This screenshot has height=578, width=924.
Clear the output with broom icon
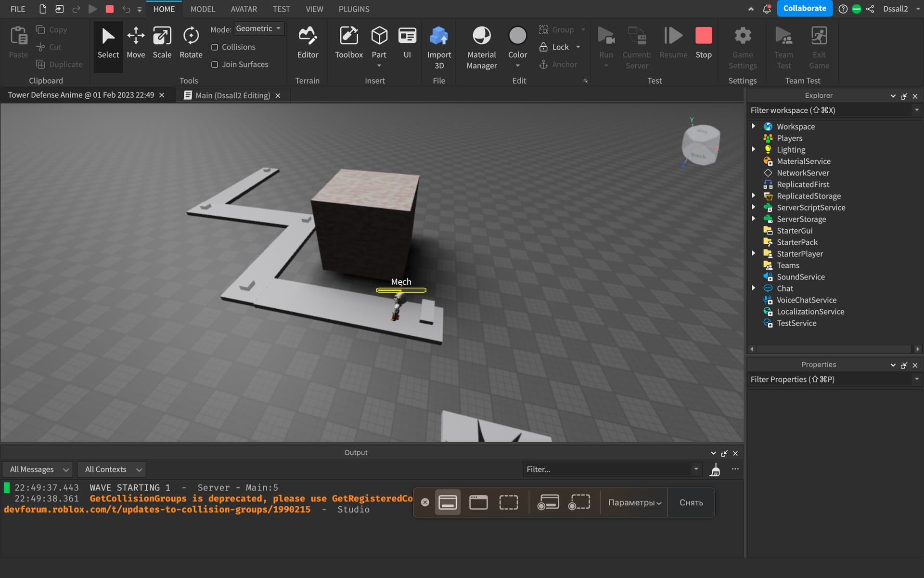point(715,470)
